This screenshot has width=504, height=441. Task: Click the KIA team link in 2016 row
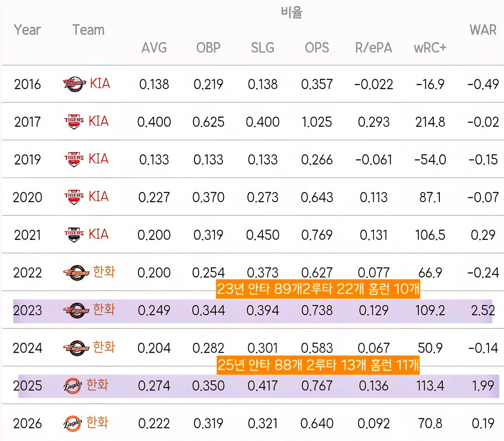pyautogui.click(x=100, y=83)
